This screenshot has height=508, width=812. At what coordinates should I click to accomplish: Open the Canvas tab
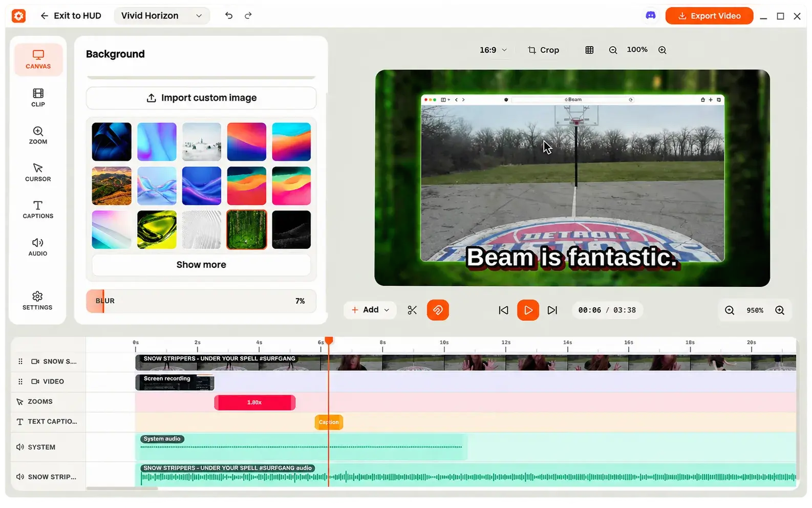[x=38, y=59]
